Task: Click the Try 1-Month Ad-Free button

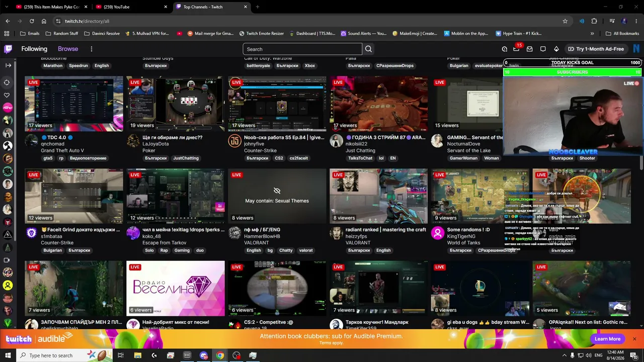Action: (596, 49)
